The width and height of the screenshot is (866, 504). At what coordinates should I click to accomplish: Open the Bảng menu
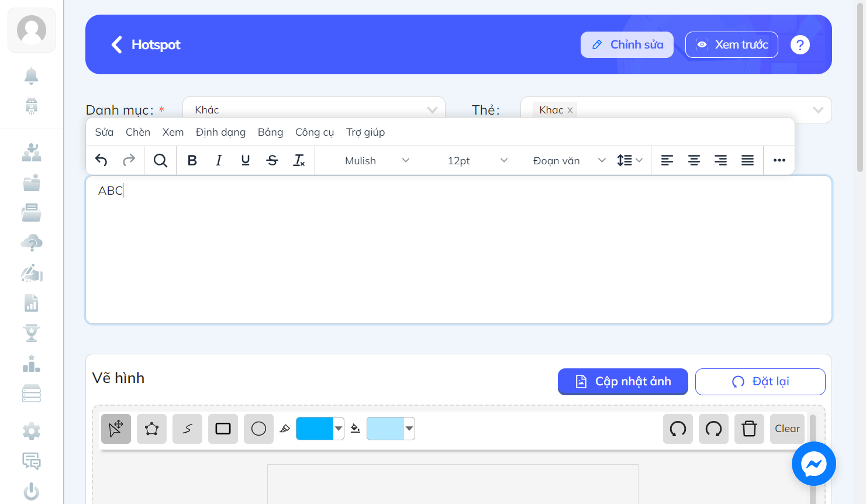pos(270,132)
